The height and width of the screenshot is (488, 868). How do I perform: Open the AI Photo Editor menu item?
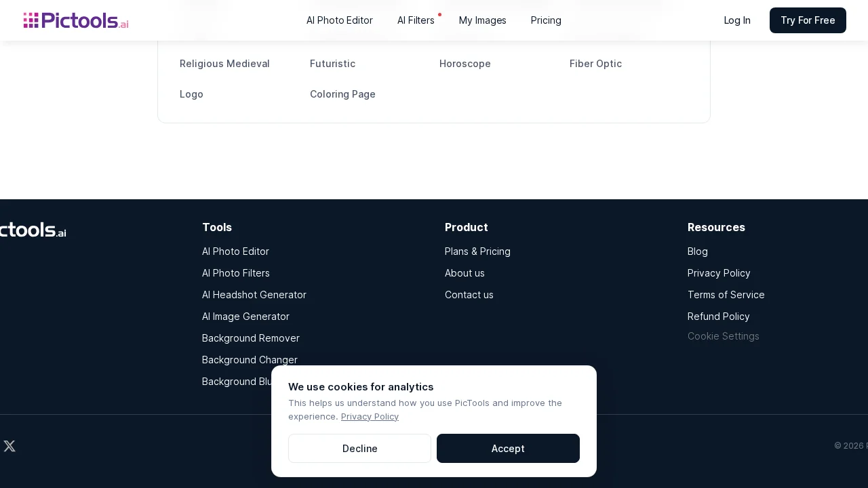click(339, 20)
